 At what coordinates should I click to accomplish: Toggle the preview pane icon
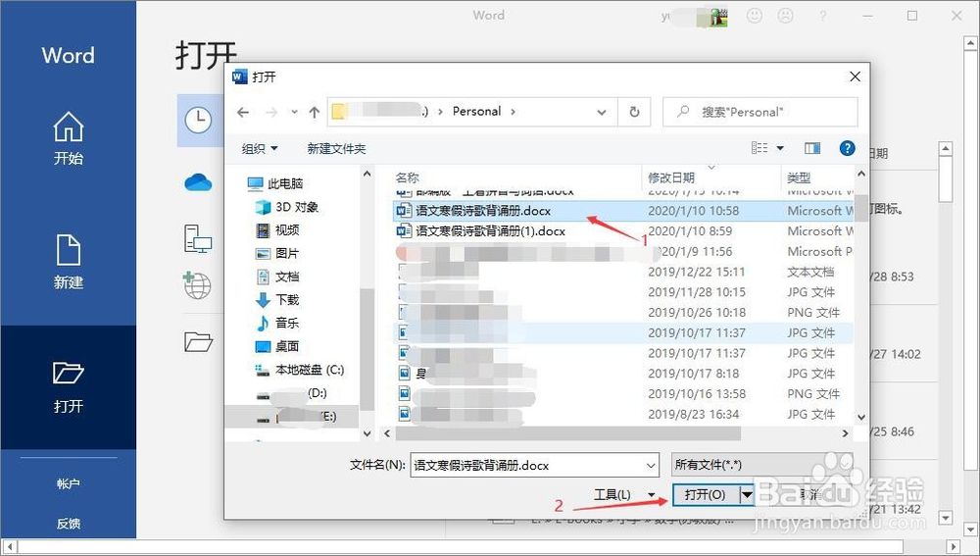(812, 148)
